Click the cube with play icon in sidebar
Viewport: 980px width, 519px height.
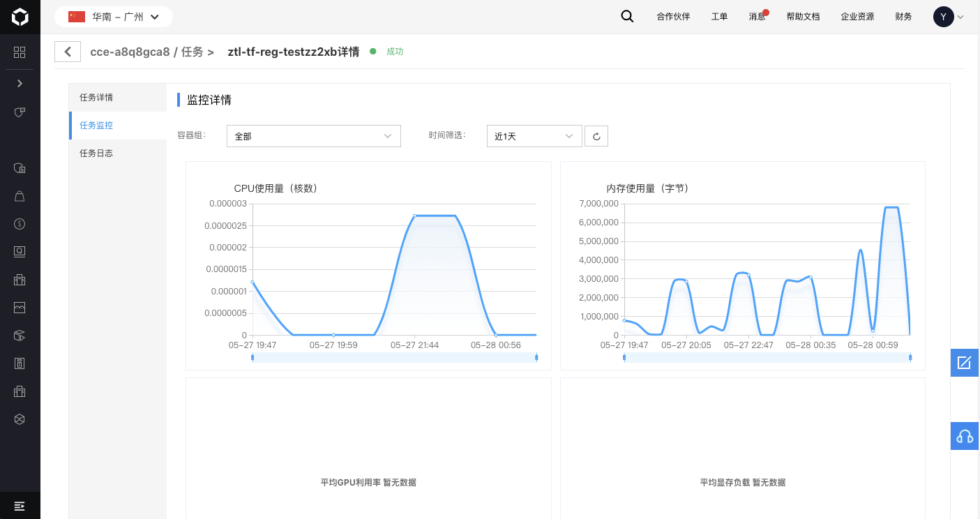point(20,336)
